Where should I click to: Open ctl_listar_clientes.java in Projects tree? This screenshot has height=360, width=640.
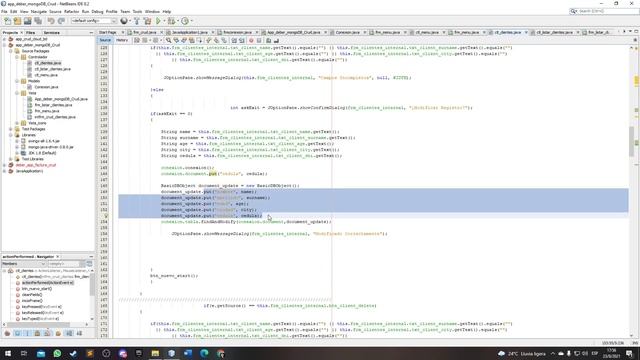[52, 69]
